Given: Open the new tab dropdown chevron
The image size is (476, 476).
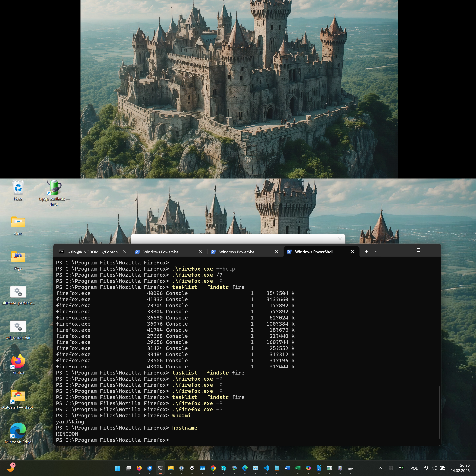Looking at the screenshot, I should pos(376,252).
